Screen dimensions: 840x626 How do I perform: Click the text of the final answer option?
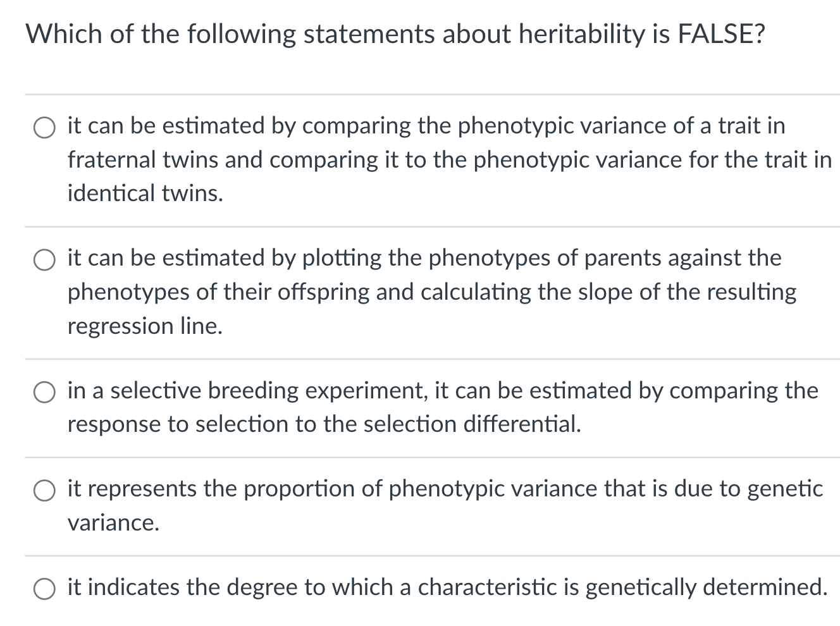443,587
